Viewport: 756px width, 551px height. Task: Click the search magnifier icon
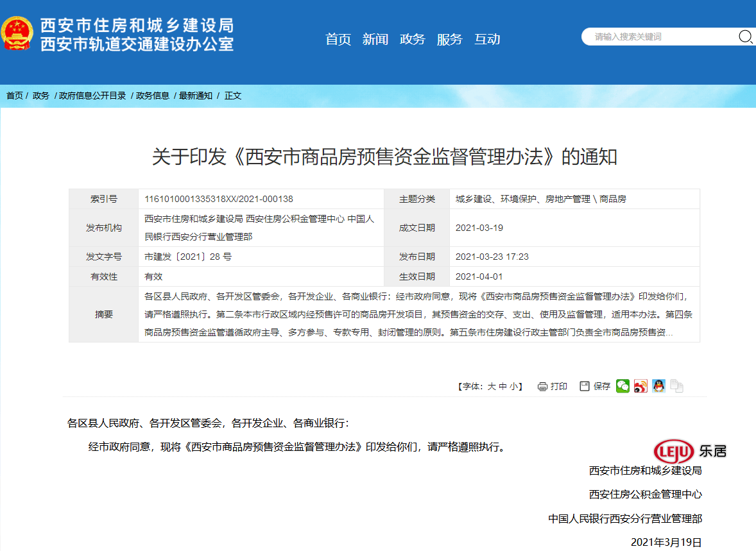[745, 37]
